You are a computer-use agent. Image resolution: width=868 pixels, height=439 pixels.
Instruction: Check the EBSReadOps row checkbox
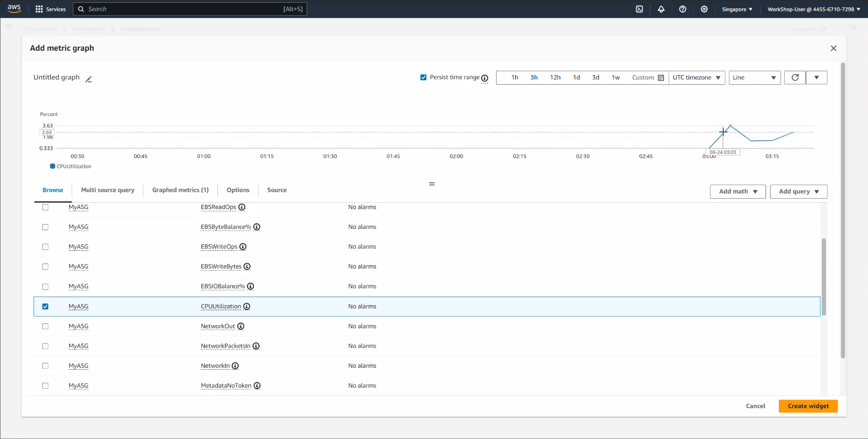tap(45, 207)
